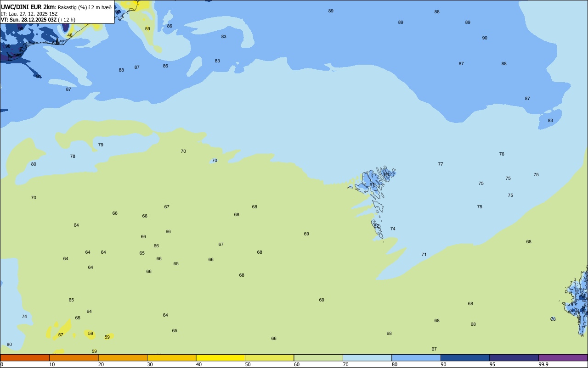Click the "82" value on the southern island
The height and width of the screenshot is (368, 588).
coord(377,226)
